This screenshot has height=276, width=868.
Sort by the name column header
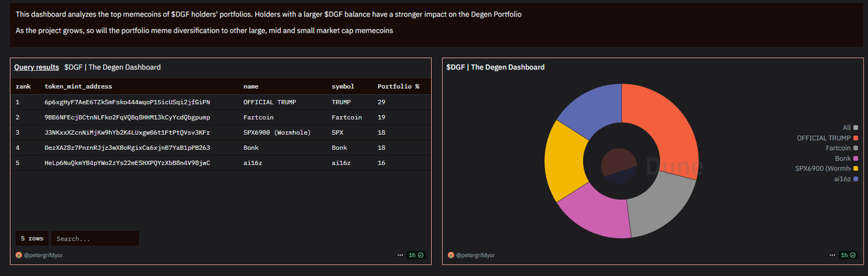coord(251,87)
